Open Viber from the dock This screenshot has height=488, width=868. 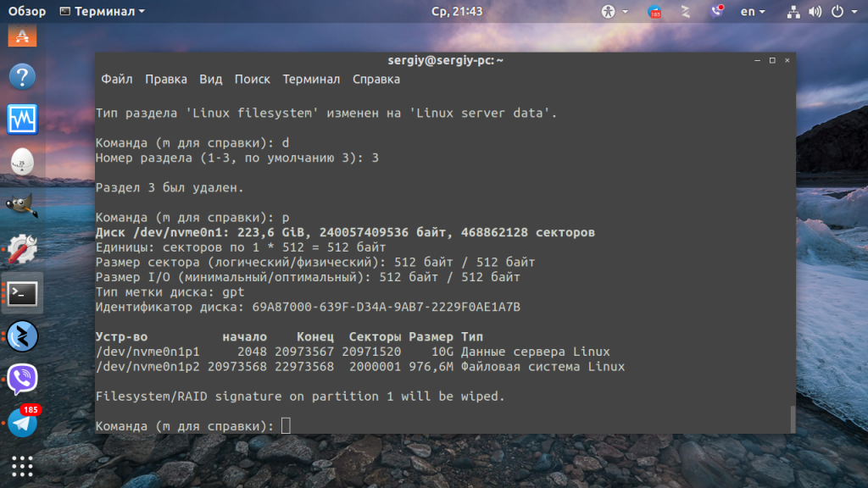pos(22,379)
